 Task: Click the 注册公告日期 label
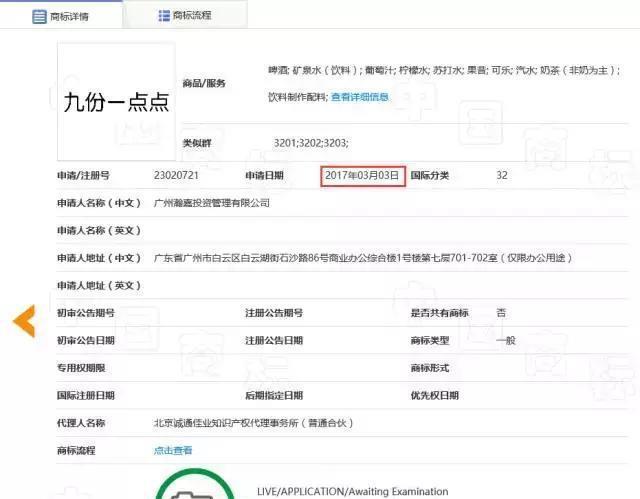pos(274,340)
